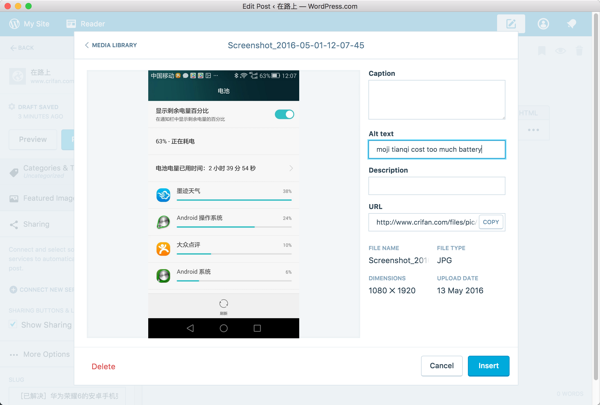Image resolution: width=600 pixels, height=405 pixels.
Task: Delete this media item
Action: [x=103, y=366]
